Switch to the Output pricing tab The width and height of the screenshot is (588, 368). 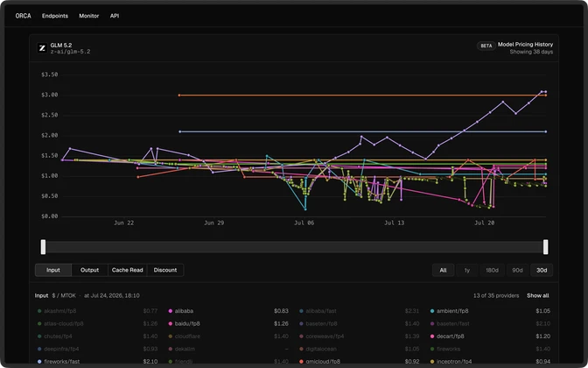click(x=89, y=270)
